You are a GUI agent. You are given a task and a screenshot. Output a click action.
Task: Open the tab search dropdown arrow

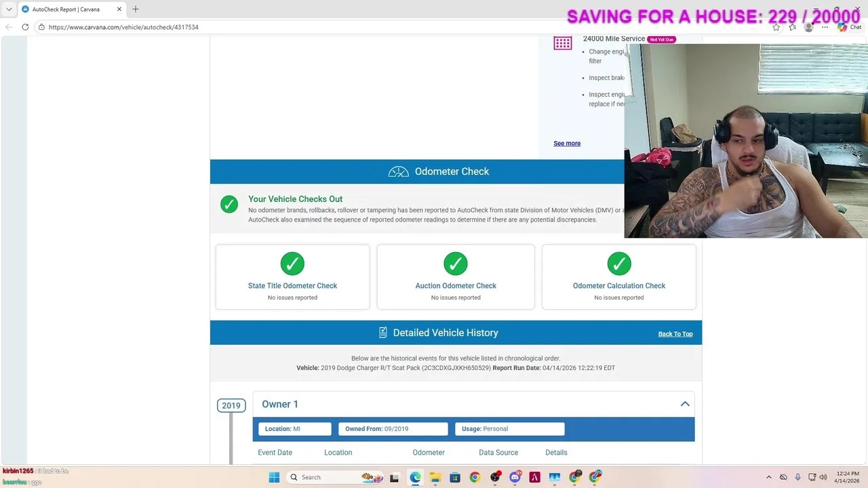(x=9, y=9)
